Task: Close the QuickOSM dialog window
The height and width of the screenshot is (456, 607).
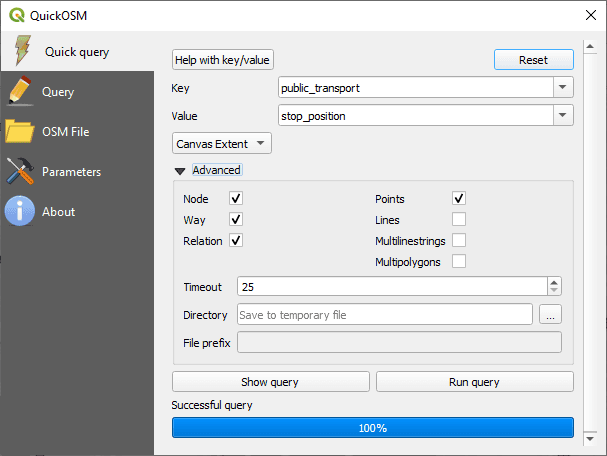Action: (x=588, y=15)
